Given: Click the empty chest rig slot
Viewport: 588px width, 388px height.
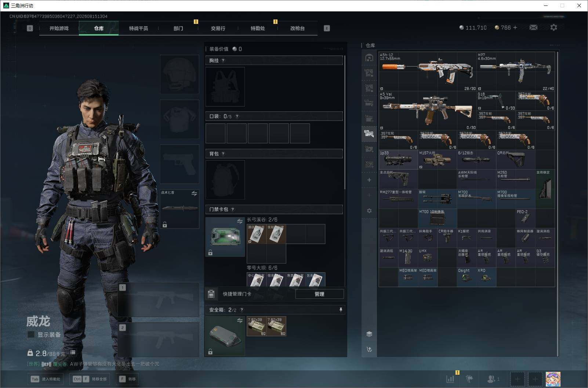Looking at the screenshot, I should pos(225,87).
